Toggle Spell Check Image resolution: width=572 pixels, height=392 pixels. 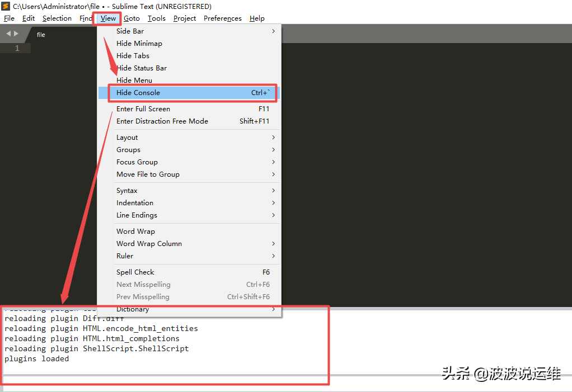pos(189,272)
